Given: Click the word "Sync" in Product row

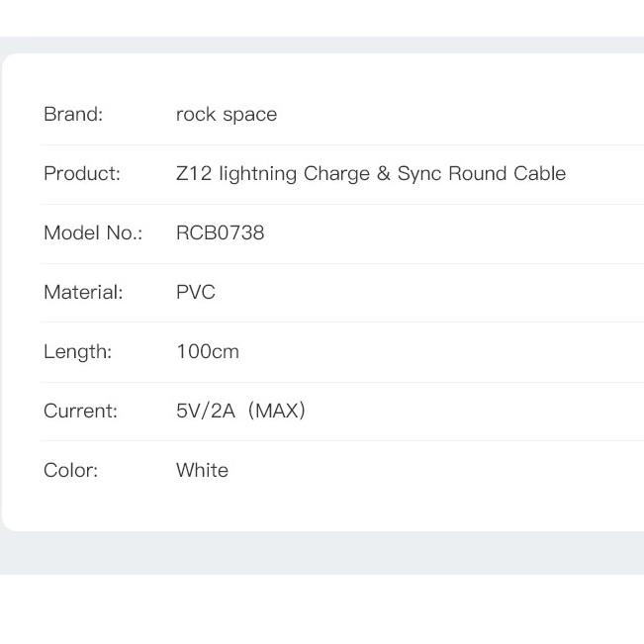Looking at the screenshot, I should click(x=419, y=174).
